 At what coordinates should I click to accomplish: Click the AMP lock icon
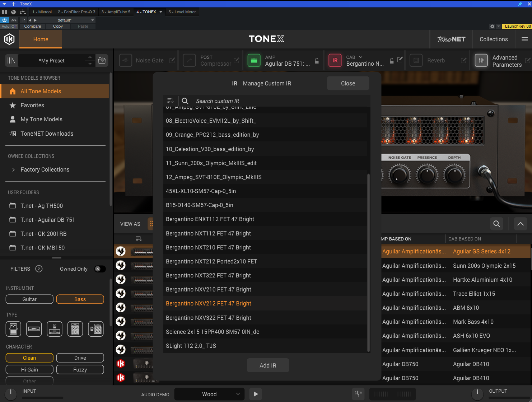click(x=317, y=61)
